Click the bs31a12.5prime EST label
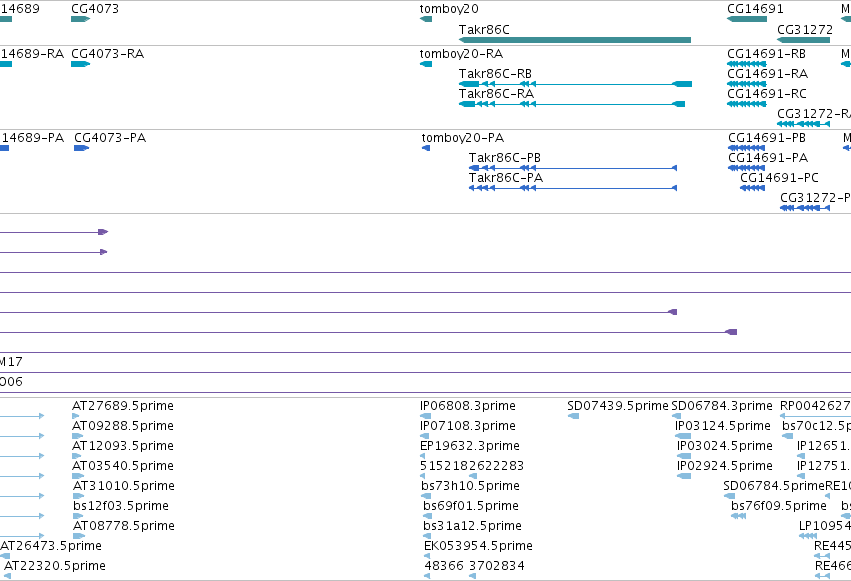This screenshot has width=851, height=581. pyautogui.click(x=473, y=526)
